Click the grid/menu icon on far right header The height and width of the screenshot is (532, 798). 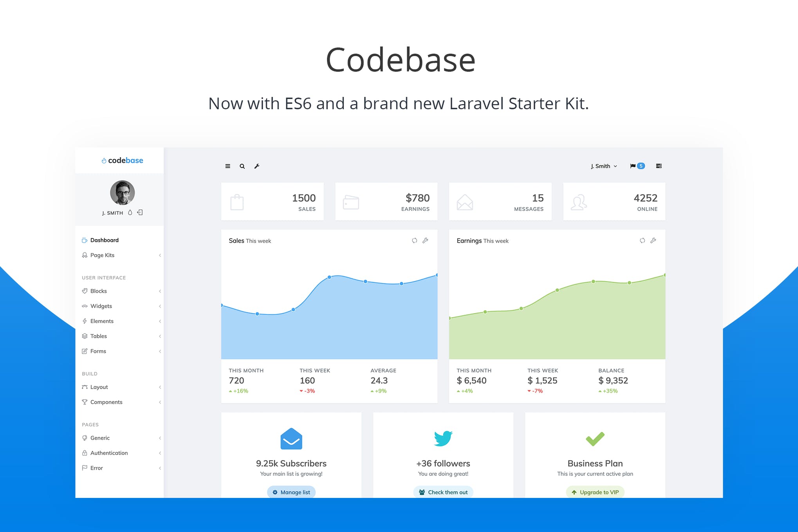[x=661, y=166]
